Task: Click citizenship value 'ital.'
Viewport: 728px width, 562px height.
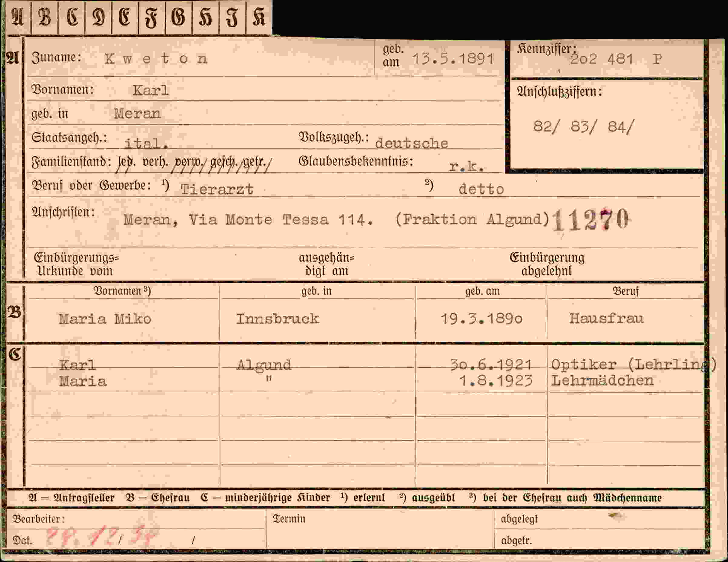Action: pyautogui.click(x=146, y=143)
